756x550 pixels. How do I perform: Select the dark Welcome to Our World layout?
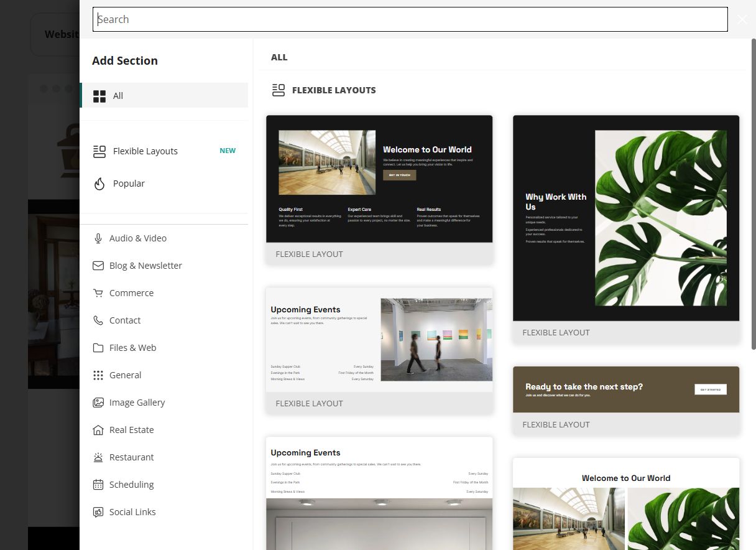379,190
